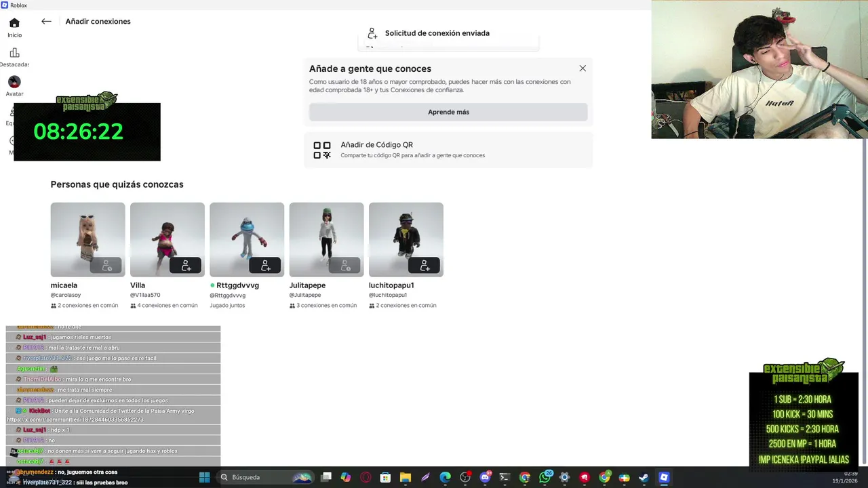Open Discord from the taskbar
868x488 pixels.
[x=485, y=477]
